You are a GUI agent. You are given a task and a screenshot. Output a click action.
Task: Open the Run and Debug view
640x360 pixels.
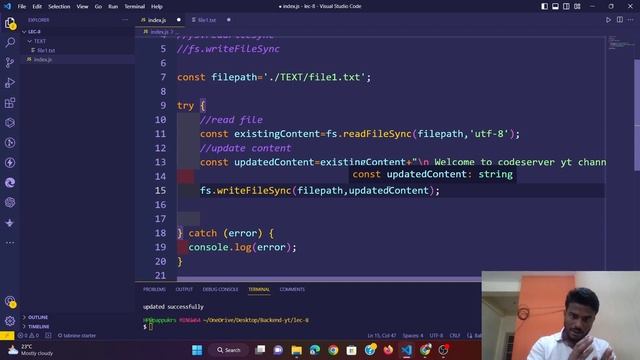(10, 82)
